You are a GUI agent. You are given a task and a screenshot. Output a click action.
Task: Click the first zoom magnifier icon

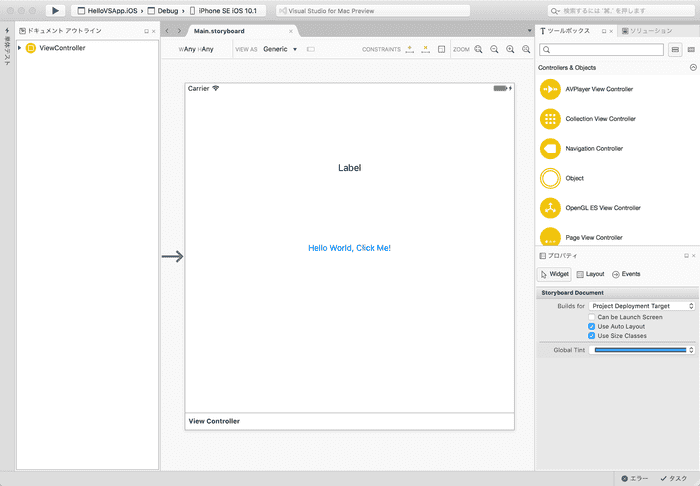(479, 49)
